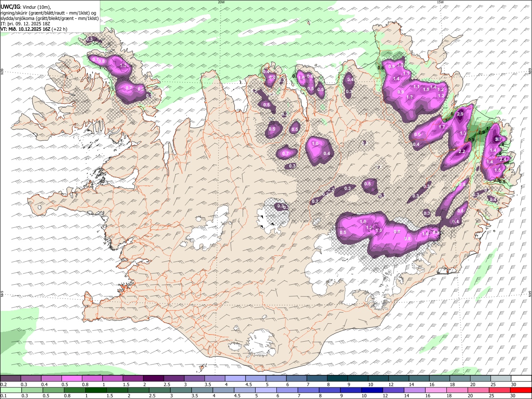Viewport: 532px width, 399px height.
Task: Click the light lavender 4 swatch in upper legend row
Action: (235, 379)
